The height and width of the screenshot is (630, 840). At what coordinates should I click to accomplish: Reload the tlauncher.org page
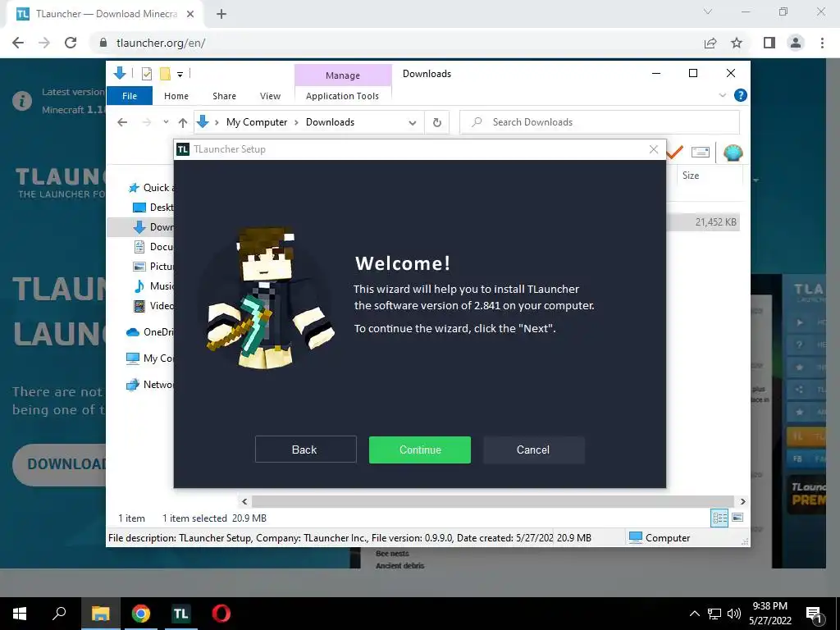71,43
